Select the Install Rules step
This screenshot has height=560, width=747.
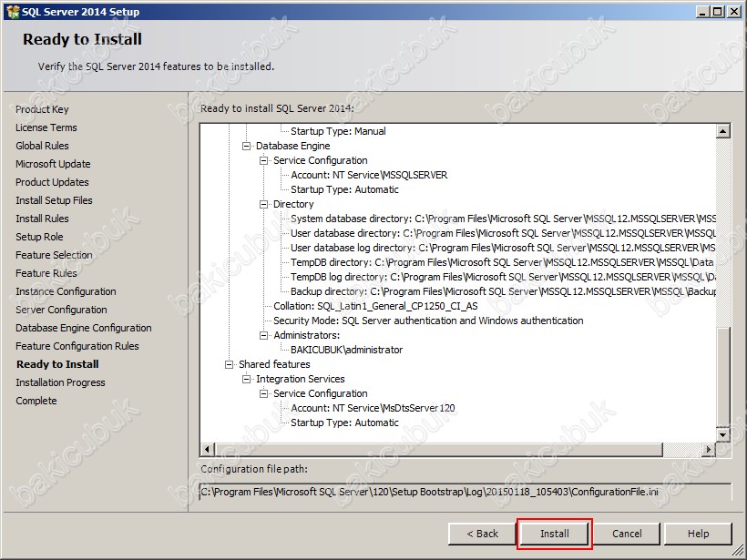(x=42, y=219)
